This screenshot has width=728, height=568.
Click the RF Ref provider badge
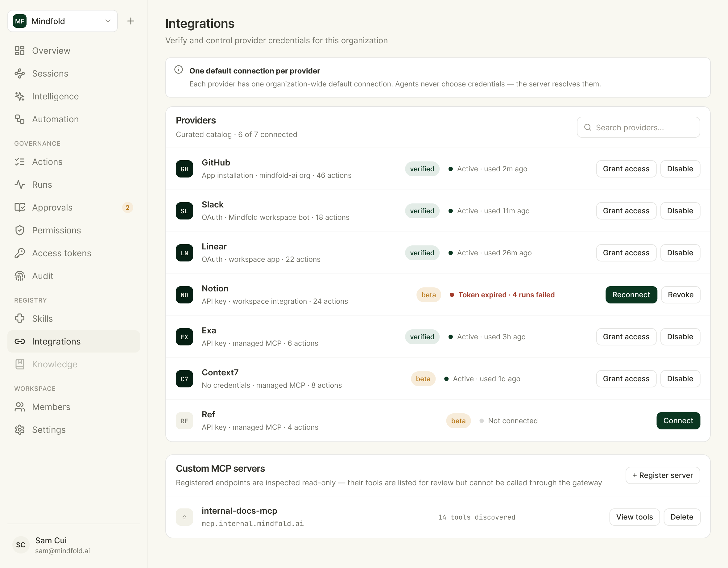pos(184,421)
